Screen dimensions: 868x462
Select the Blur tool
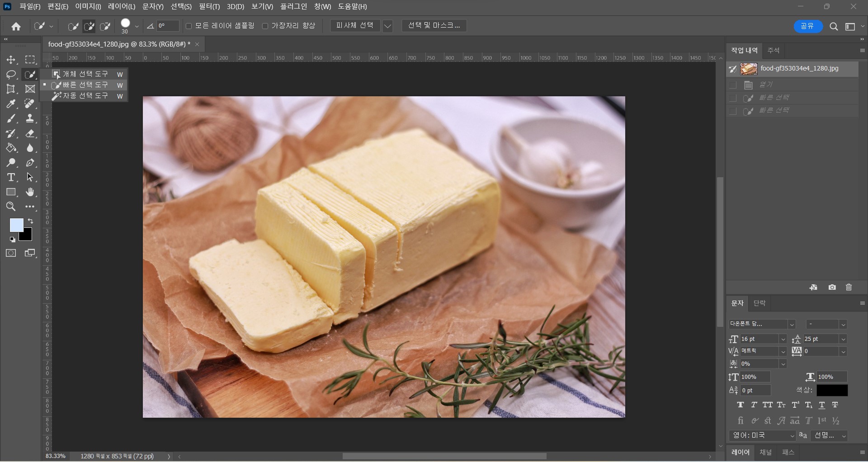point(30,148)
